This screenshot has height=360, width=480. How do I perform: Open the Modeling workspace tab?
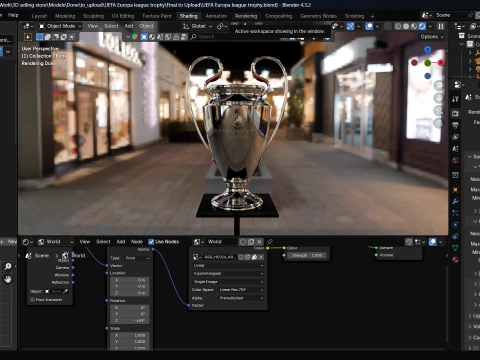pos(65,16)
